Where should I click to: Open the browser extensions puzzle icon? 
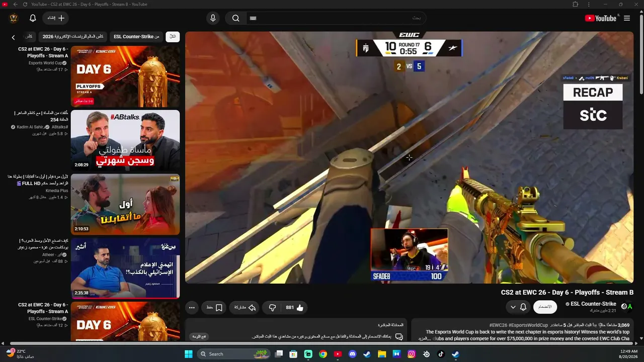pyautogui.click(x=576, y=5)
